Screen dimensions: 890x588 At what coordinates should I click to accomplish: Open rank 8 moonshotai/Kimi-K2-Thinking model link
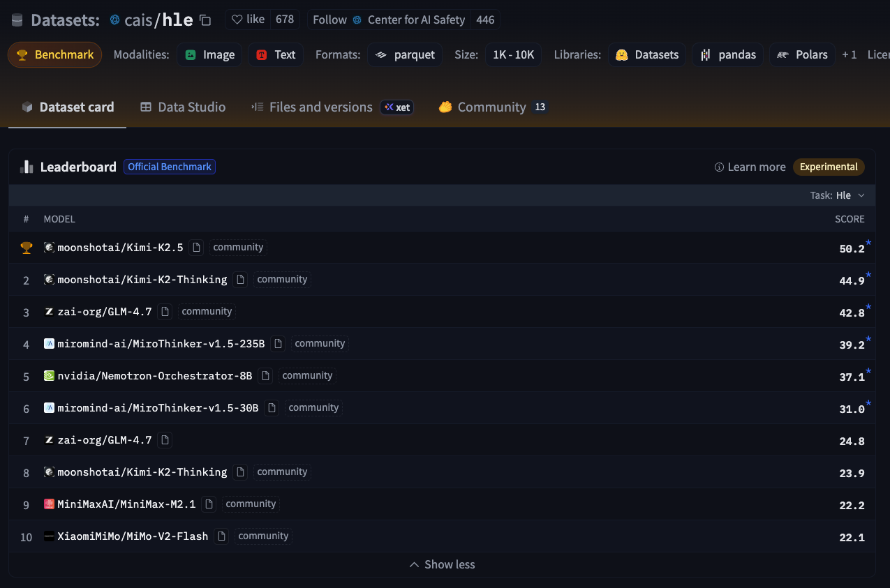[x=142, y=472]
